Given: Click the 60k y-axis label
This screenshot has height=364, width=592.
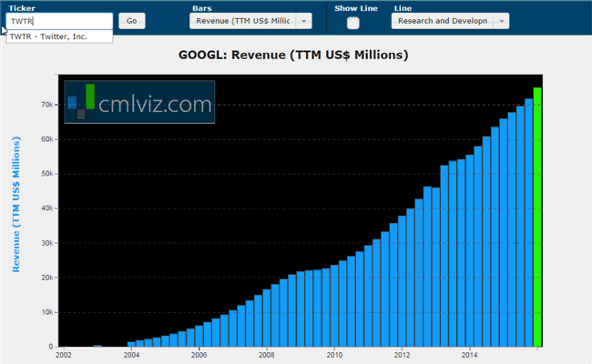Looking at the screenshot, I should pos(47,139).
